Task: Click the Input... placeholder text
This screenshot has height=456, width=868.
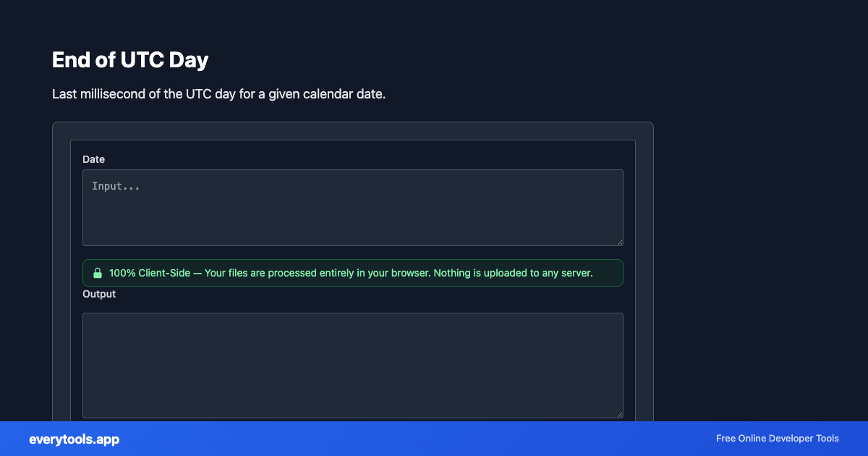Action: [116, 186]
